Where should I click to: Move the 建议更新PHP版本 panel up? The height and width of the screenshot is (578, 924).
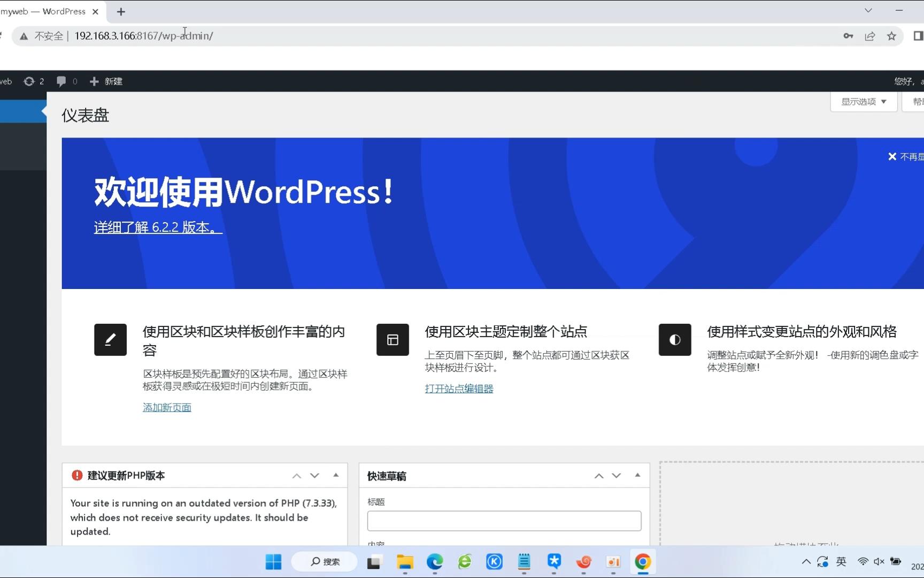297,475
